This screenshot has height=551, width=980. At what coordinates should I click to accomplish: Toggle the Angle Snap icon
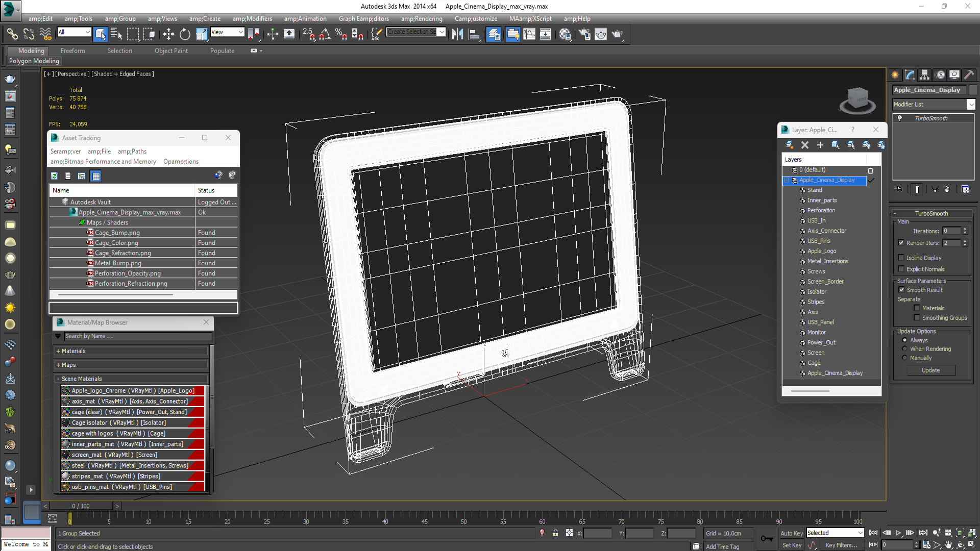tap(325, 34)
